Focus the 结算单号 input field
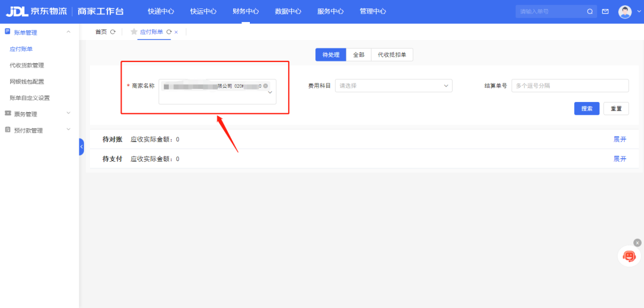 coord(570,86)
